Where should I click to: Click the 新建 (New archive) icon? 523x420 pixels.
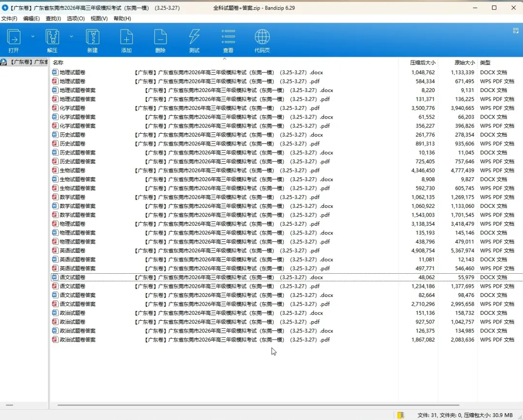(92, 41)
